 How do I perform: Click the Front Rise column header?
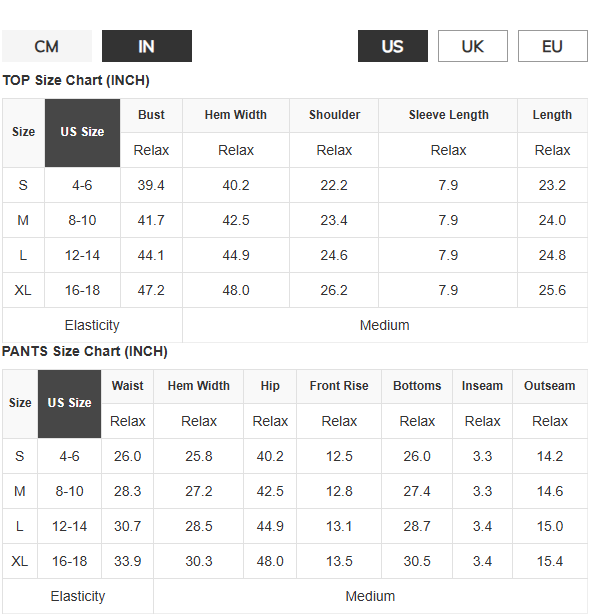pos(339,386)
